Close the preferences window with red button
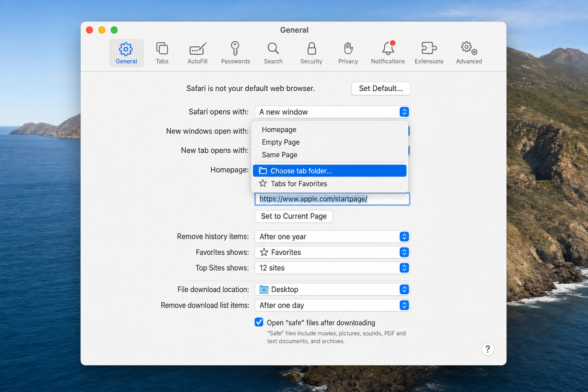Image resolution: width=588 pixels, height=392 pixels. coord(90,30)
